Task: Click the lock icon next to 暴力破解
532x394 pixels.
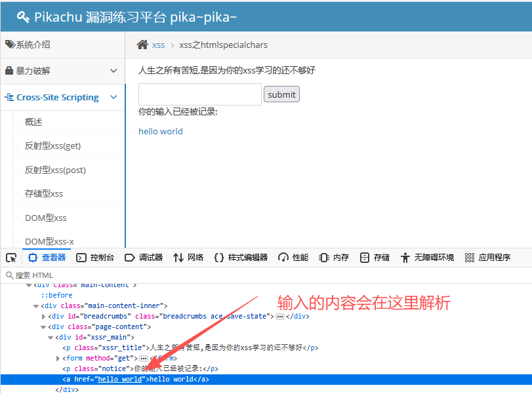Action: coord(9,71)
